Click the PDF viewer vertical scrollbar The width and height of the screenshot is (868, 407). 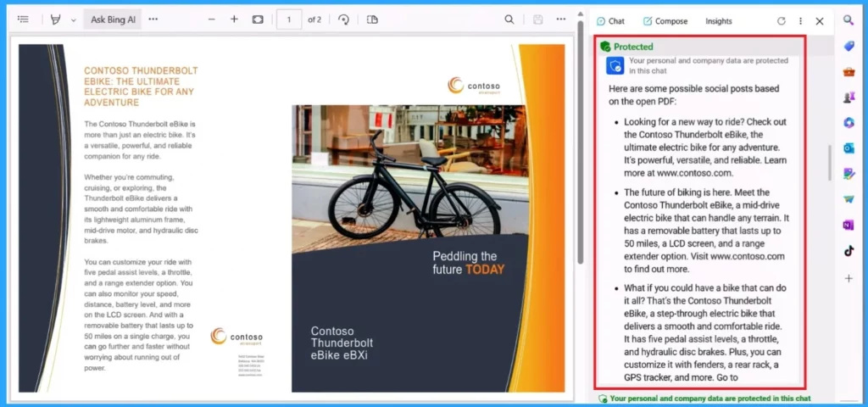point(580,142)
